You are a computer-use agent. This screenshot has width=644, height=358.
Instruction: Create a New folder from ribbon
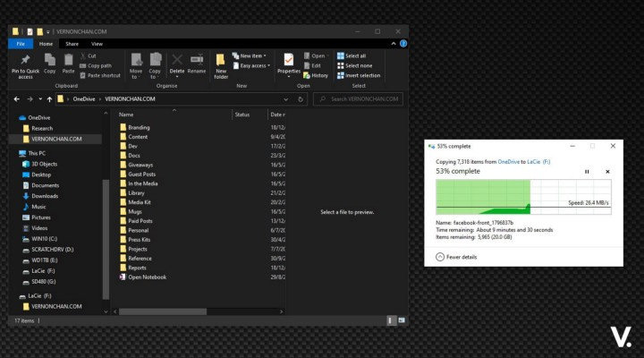[221, 65]
